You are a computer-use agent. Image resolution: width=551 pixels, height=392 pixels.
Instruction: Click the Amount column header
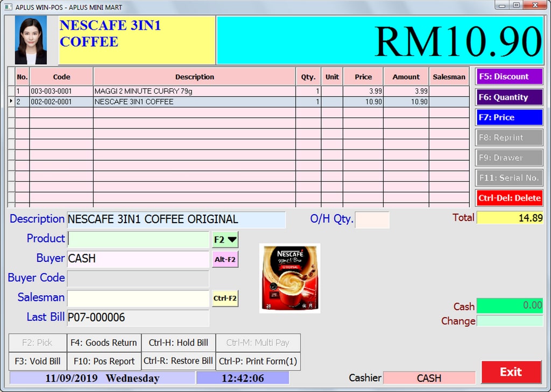(406, 76)
